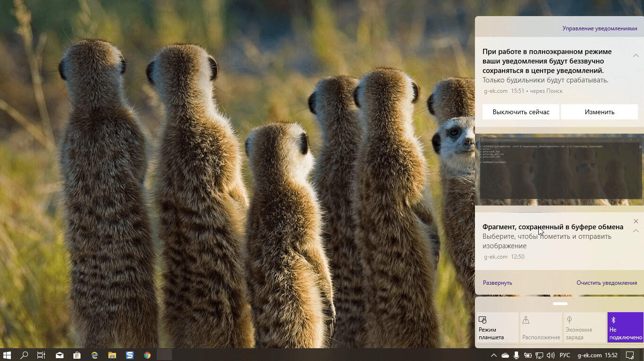Click Очистить уведомления link

pos(607,283)
